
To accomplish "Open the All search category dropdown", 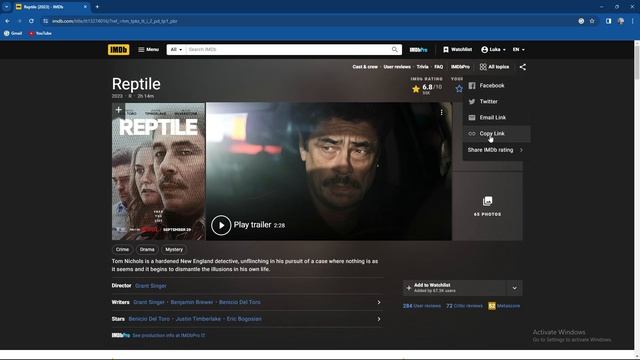I will (x=176, y=49).
